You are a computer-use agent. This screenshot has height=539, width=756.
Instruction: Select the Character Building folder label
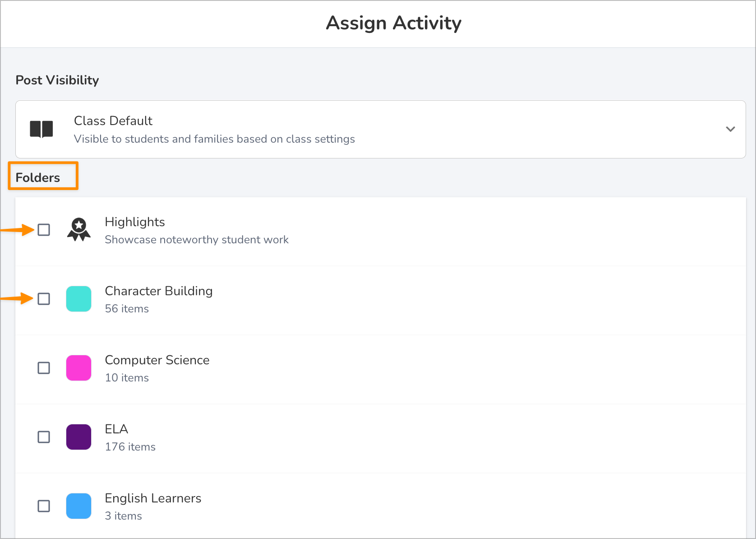158,291
